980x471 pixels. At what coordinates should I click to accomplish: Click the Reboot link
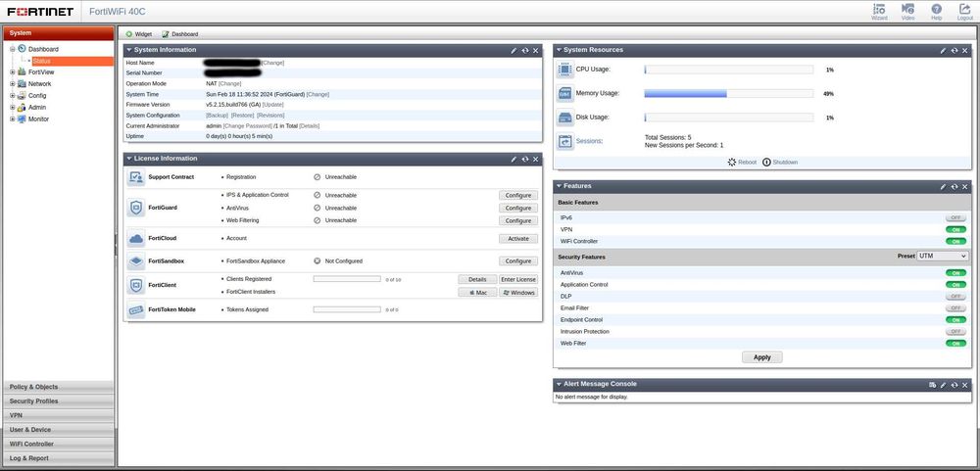[x=742, y=163]
